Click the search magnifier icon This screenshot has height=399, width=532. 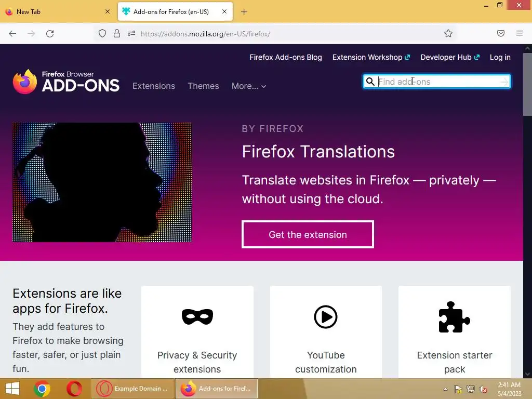pos(370,82)
